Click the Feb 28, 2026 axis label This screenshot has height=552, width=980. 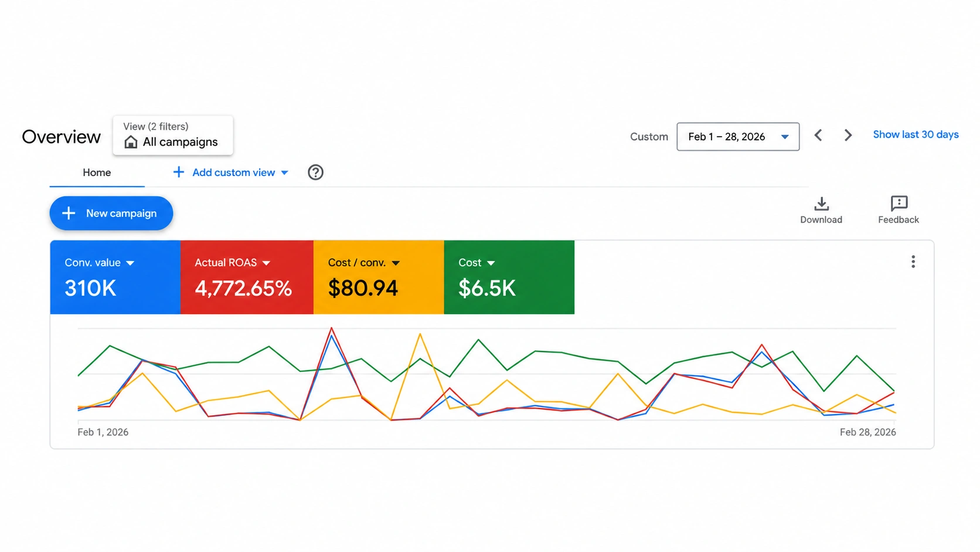867,432
